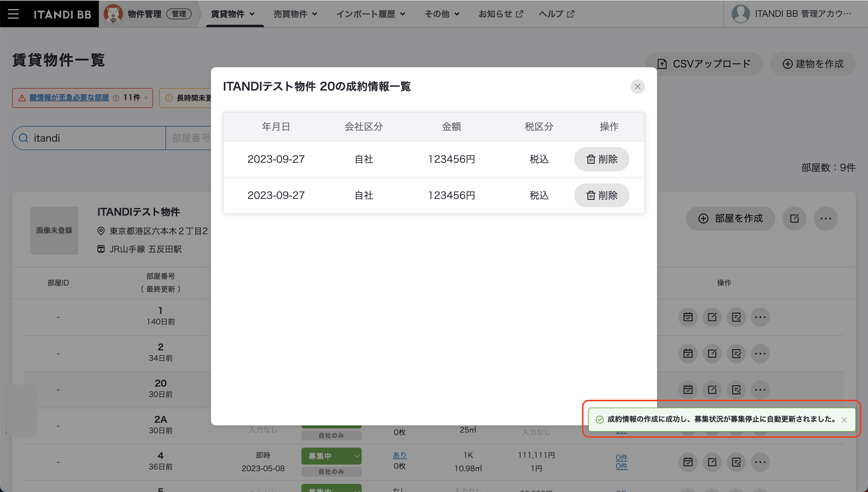Image resolution: width=868 pixels, height=492 pixels.
Task: Click calendar icon for room 4
Action: click(x=688, y=462)
